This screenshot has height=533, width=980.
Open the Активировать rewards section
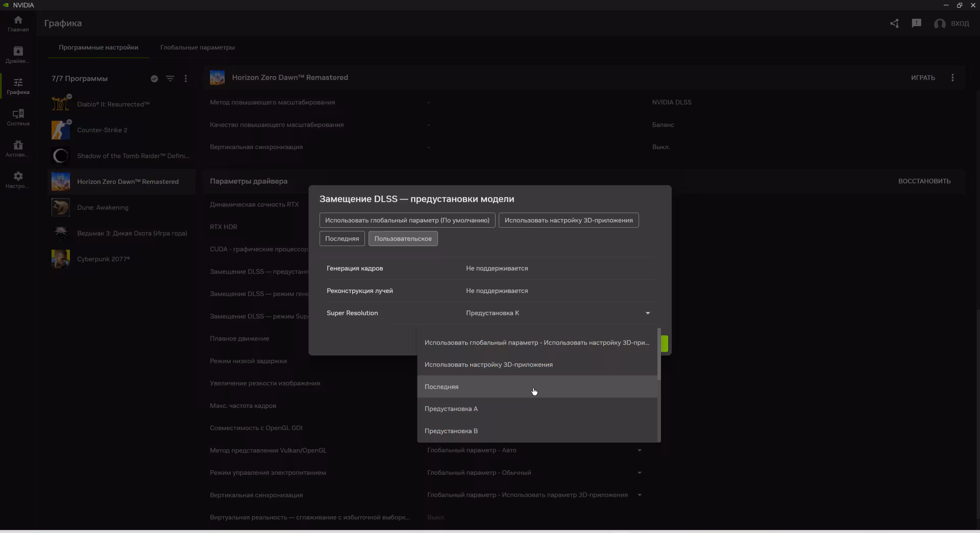[17, 148]
